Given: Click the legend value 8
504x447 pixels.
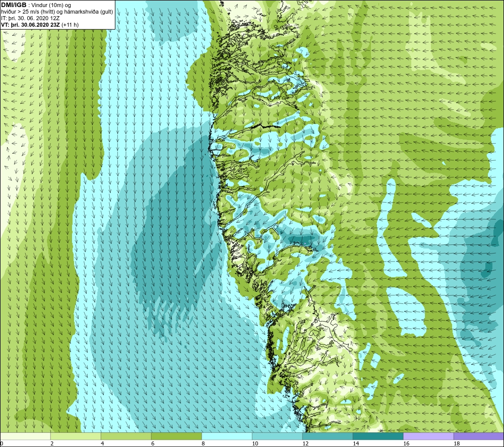Looking at the screenshot, I should pyautogui.click(x=203, y=443).
